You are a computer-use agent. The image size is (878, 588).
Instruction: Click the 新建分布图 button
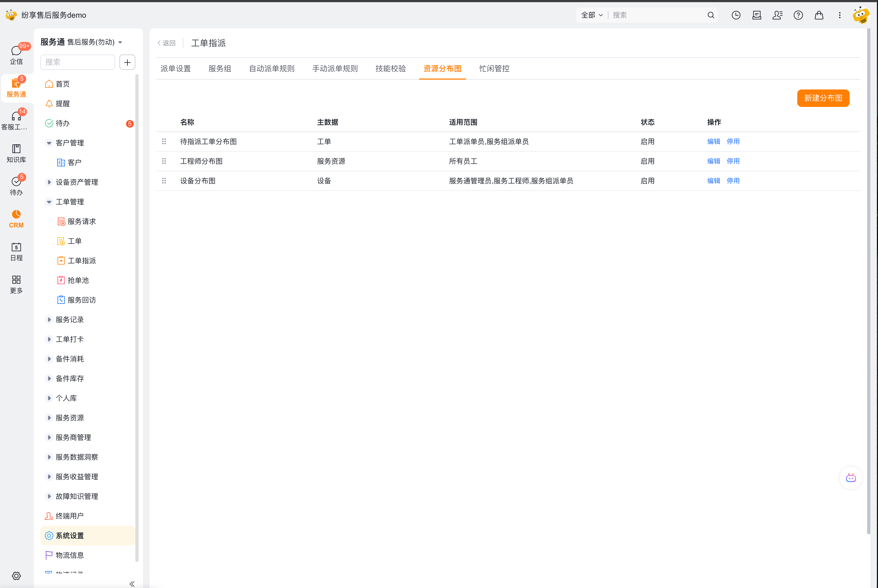[823, 98]
